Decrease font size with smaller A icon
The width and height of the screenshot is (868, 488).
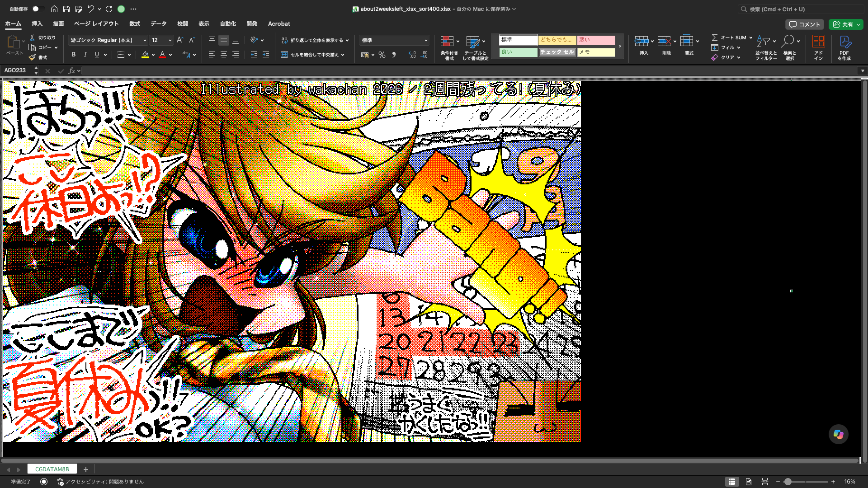(x=192, y=40)
